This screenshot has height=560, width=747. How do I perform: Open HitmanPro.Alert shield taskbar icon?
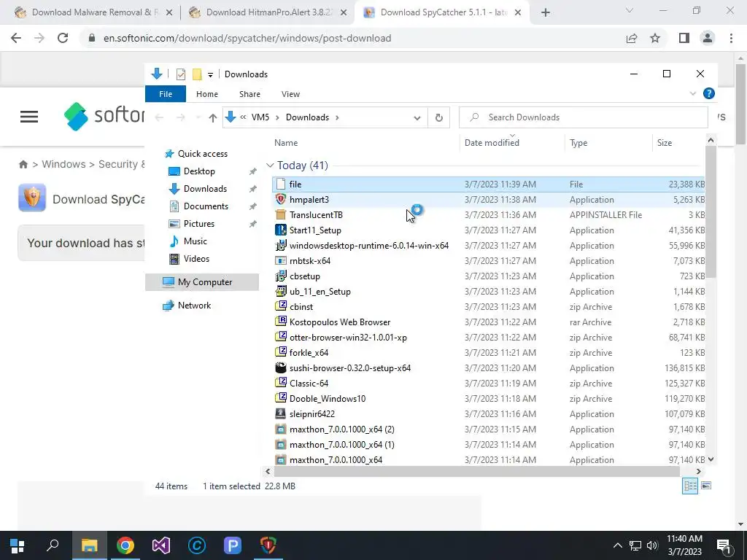268,545
